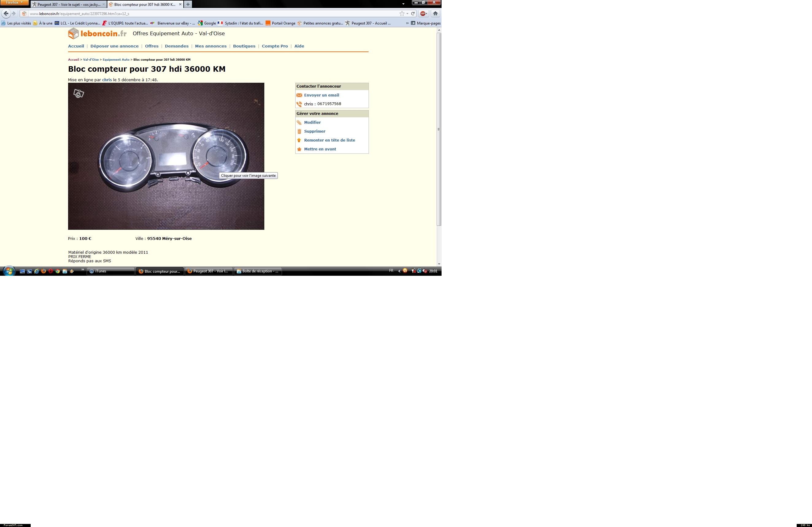Click the page vertical scrollbar thumb

tap(439, 130)
